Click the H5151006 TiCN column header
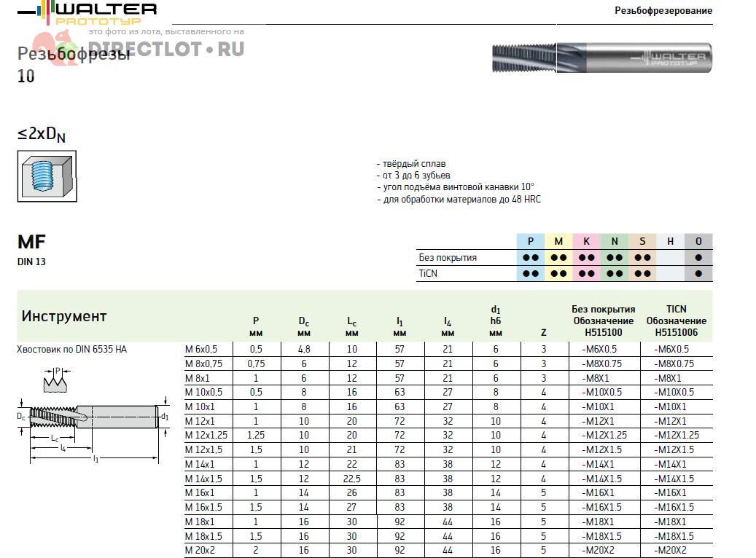The width and height of the screenshot is (756, 558). pos(676,332)
